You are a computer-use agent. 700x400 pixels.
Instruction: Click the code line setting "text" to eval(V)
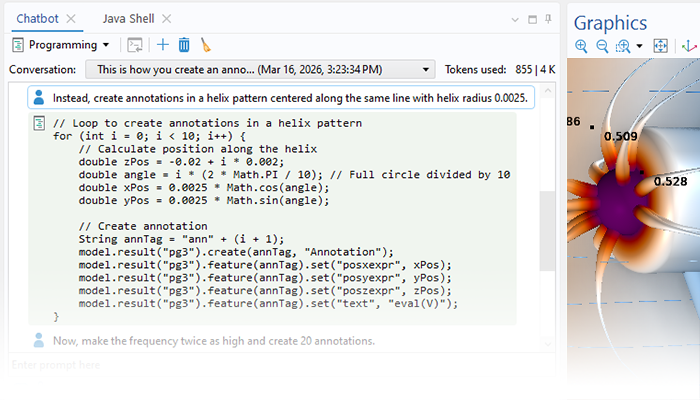coord(268,304)
